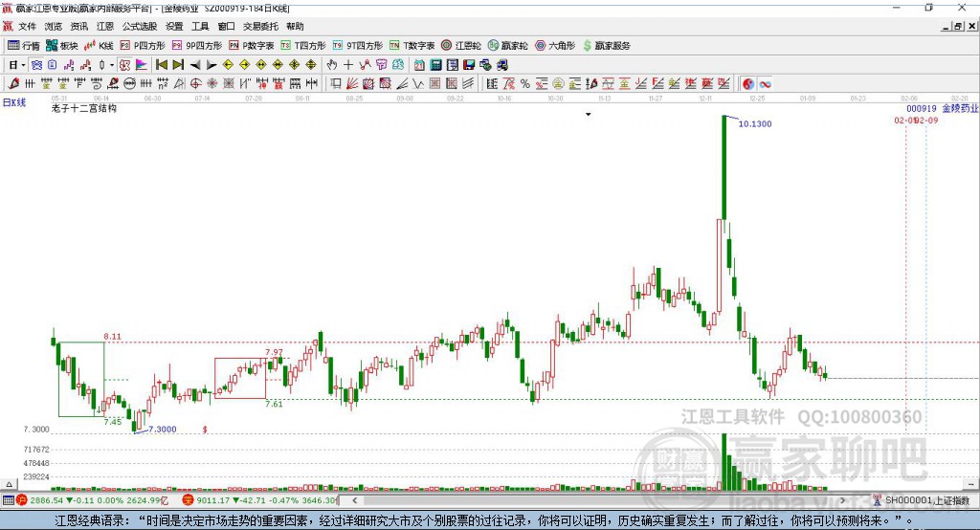
Task: Open the 帮助 menu
Action: click(295, 26)
